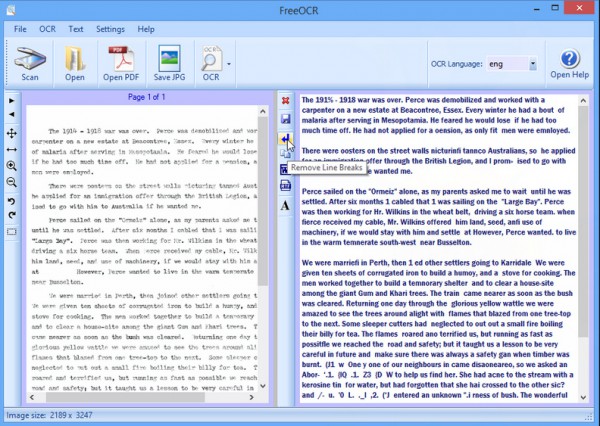600x426 pixels.
Task: Click the 'Page 1 of 1' label
Action: (147, 97)
